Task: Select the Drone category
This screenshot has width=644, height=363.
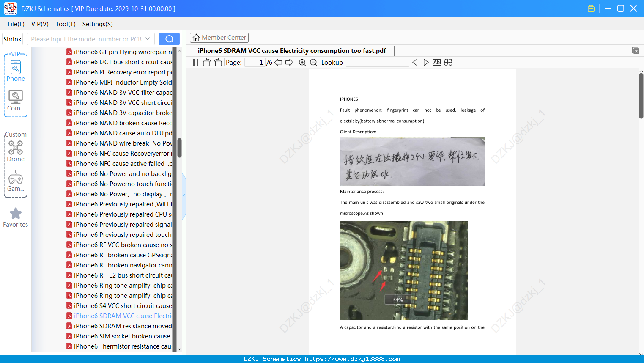Action: coord(16,151)
